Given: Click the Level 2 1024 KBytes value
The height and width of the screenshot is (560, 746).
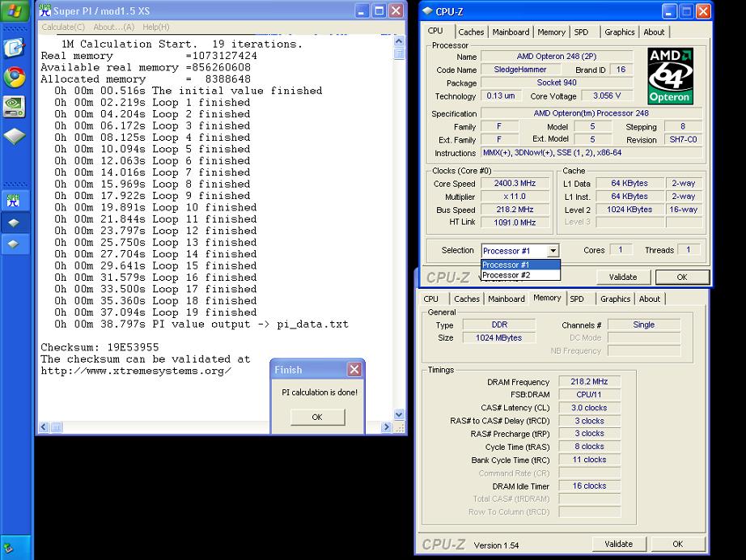Looking at the screenshot, I should pos(629,210).
